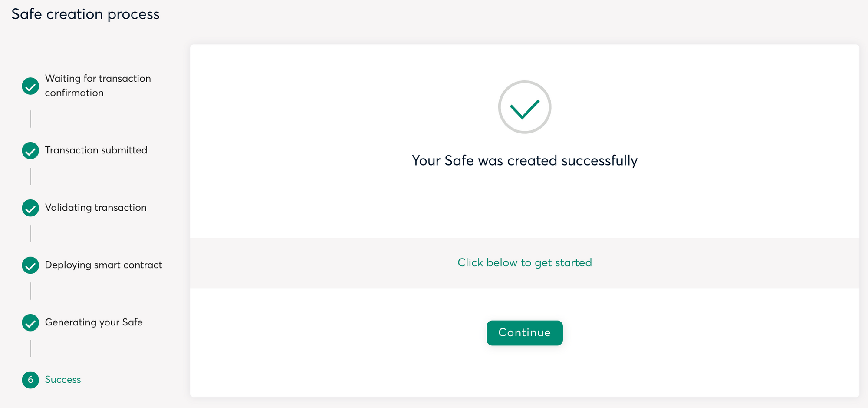
Task: Select the Success step label
Action: 63,379
